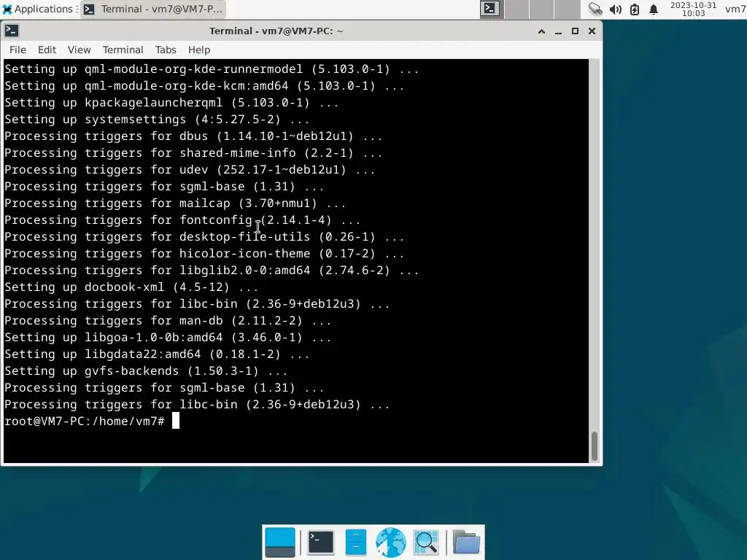This screenshot has height=560, width=747.
Task: Click the 'Setting up libgdata22:amd64' line
Action: 157,354
